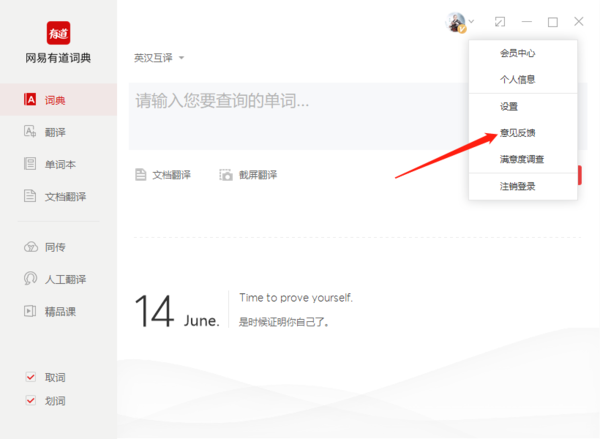This screenshot has height=439, width=600.
Task: Open the 单词本 wordbook sidebar item
Action: (x=59, y=164)
